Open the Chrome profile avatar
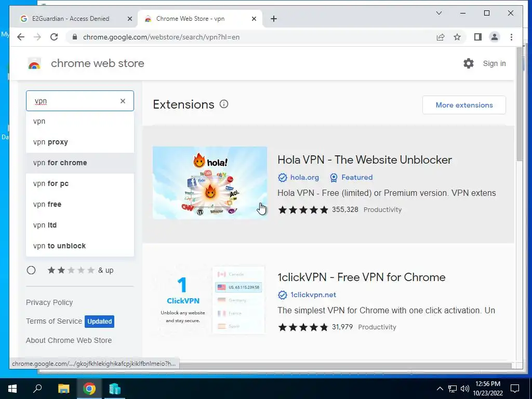The width and height of the screenshot is (532, 399). 495,37
